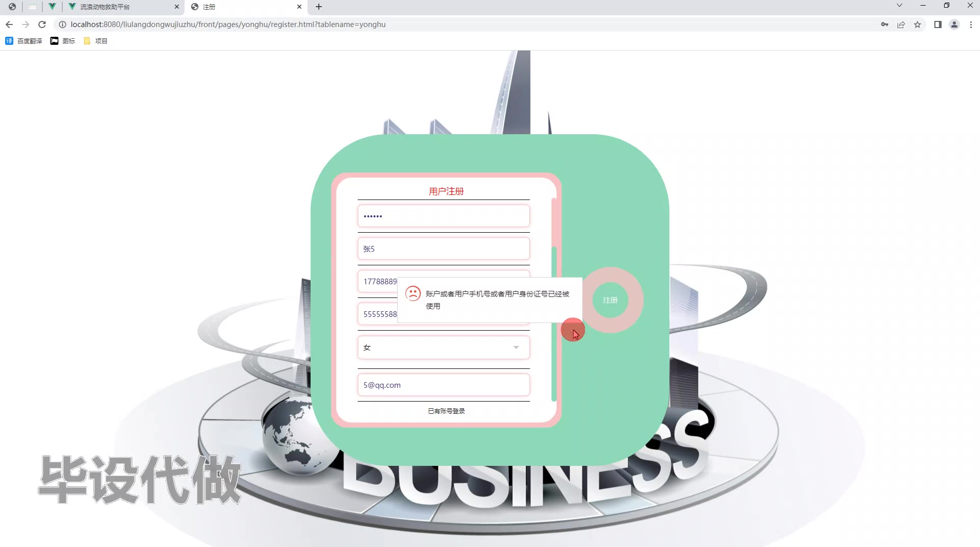Click the 用户注册 heading
This screenshot has height=547, width=980.
click(x=446, y=191)
